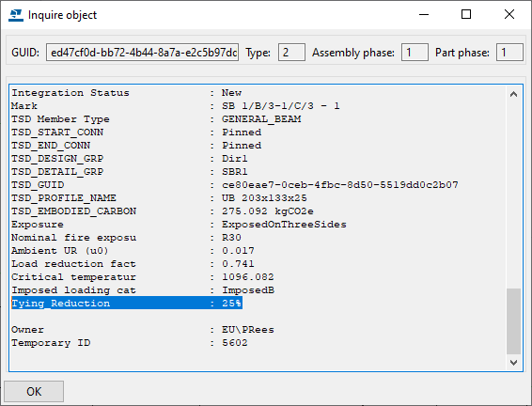Select the Owner line

coord(143,330)
